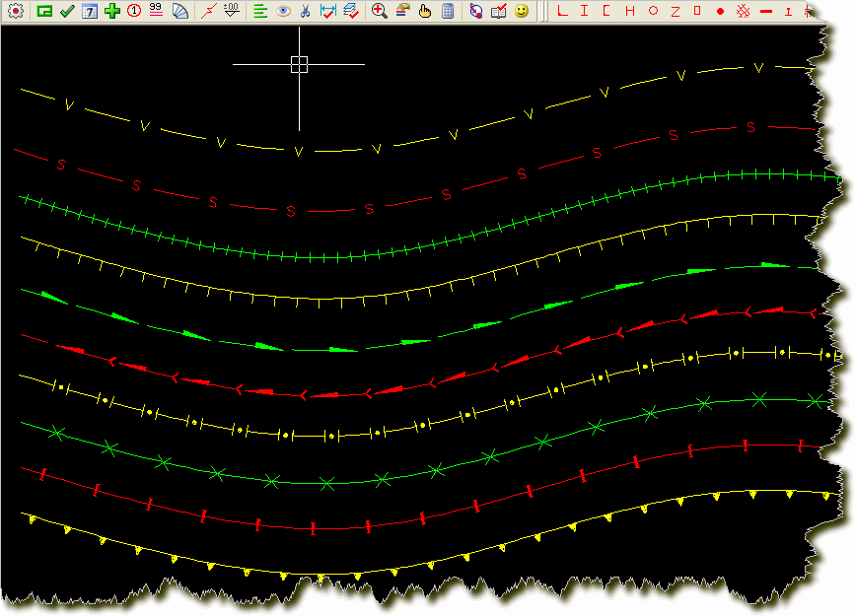The width and height of the screenshot is (855, 616).
Task: Select the red C-channel profile icon
Action: [606, 11]
